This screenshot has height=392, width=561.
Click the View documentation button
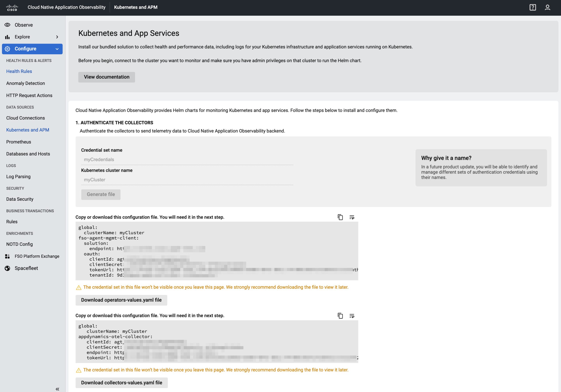click(107, 77)
